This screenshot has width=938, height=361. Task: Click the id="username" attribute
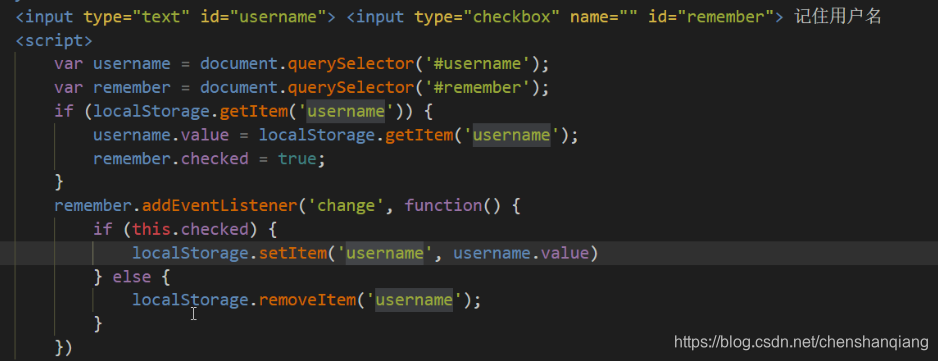click(x=263, y=17)
